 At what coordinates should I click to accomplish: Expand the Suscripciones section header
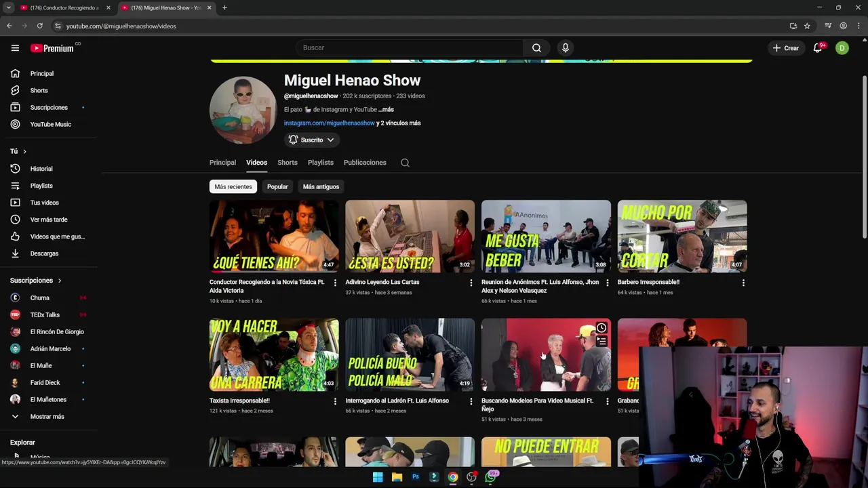pyautogui.click(x=36, y=281)
